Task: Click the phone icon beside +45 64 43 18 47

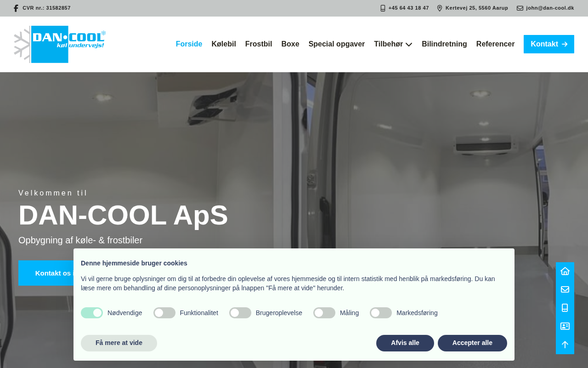Action: point(383,8)
